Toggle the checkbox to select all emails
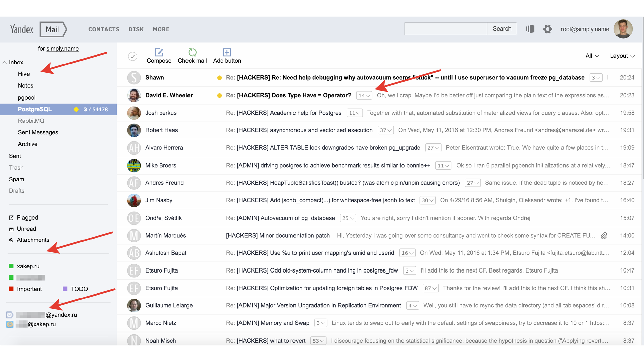Viewport: 644px width, 362px height. tap(133, 56)
